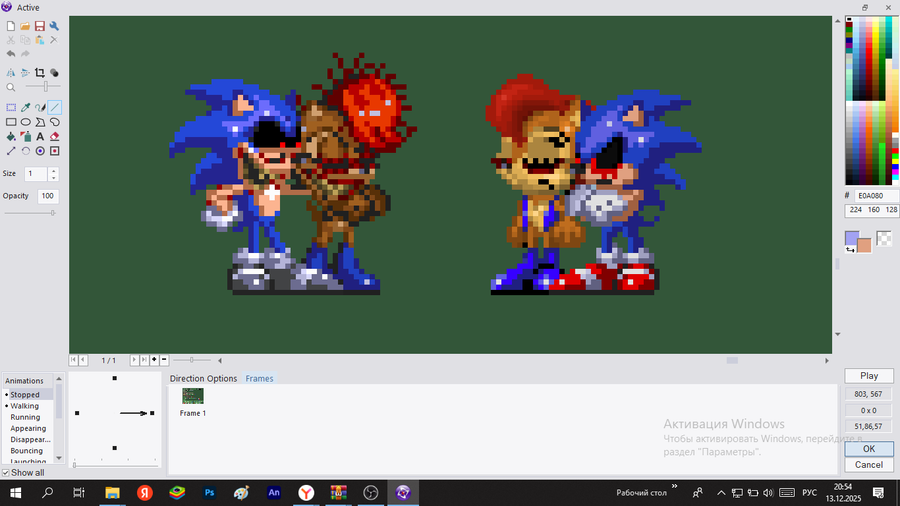The image size is (900, 506).
Task: Open Photoshop from the taskbar
Action: [210, 493]
